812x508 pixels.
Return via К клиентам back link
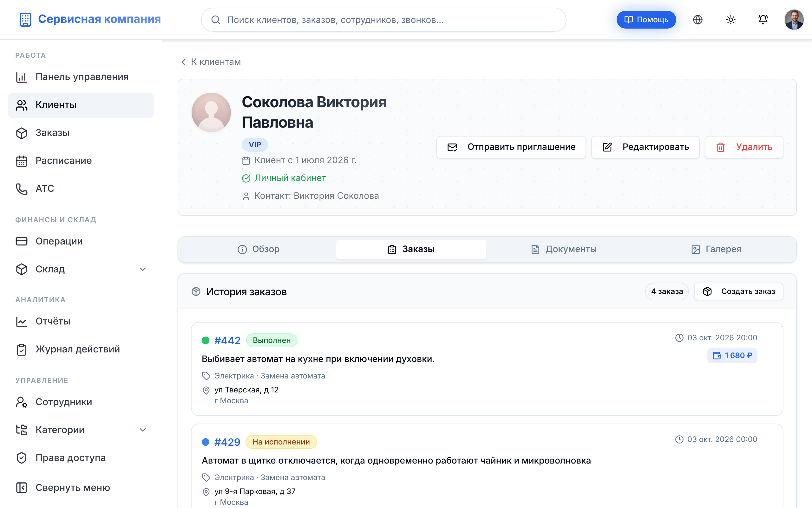click(x=211, y=62)
